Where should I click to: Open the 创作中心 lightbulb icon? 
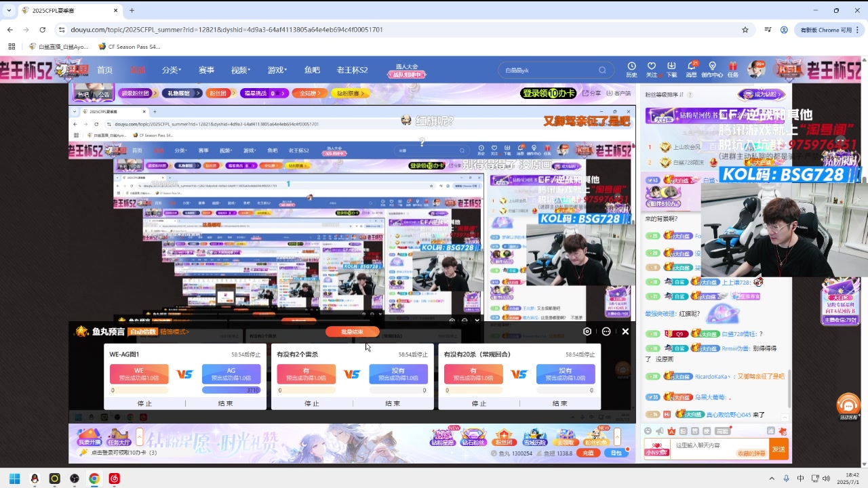(x=712, y=66)
